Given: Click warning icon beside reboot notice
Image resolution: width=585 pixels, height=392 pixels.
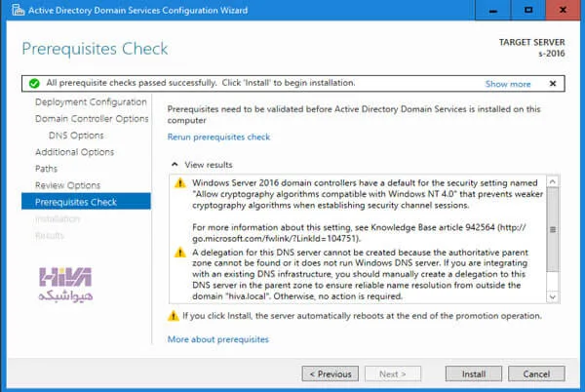Looking at the screenshot, I should pos(174,316).
